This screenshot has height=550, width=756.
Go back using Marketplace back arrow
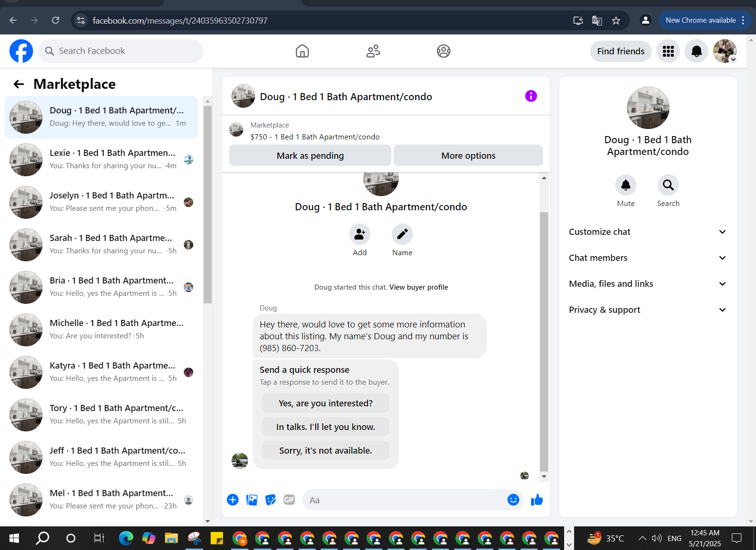(19, 84)
